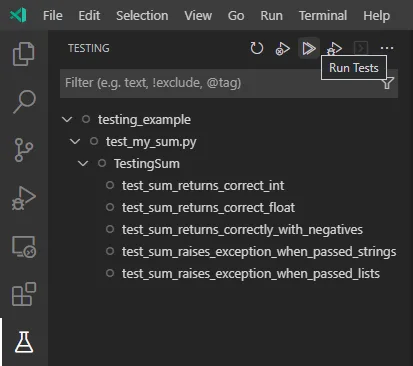The width and height of the screenshot is (413, 366).
Task: Select test_sum_raises_exception_when_passed_lists test
Action: tap(251, 274)
